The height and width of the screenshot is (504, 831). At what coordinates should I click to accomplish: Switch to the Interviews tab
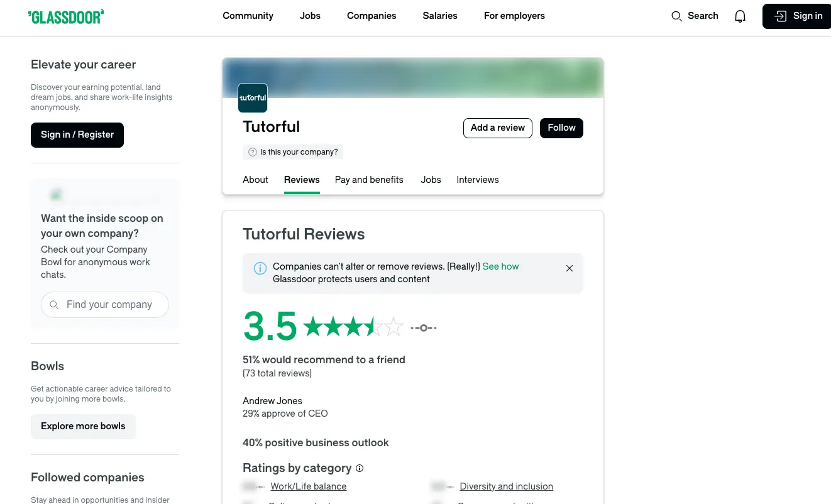pos(478,180)
